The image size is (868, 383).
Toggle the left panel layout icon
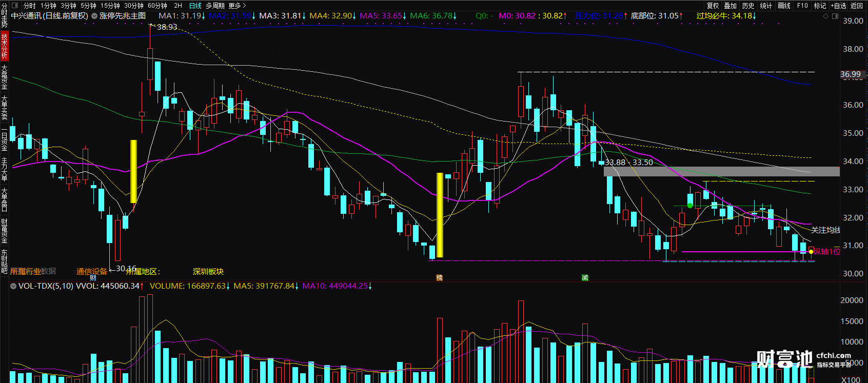14,6
